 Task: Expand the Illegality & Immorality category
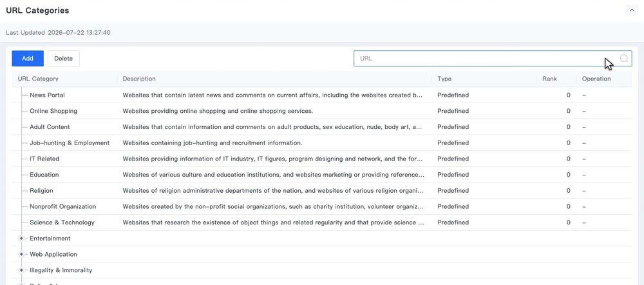pos(21,271)
